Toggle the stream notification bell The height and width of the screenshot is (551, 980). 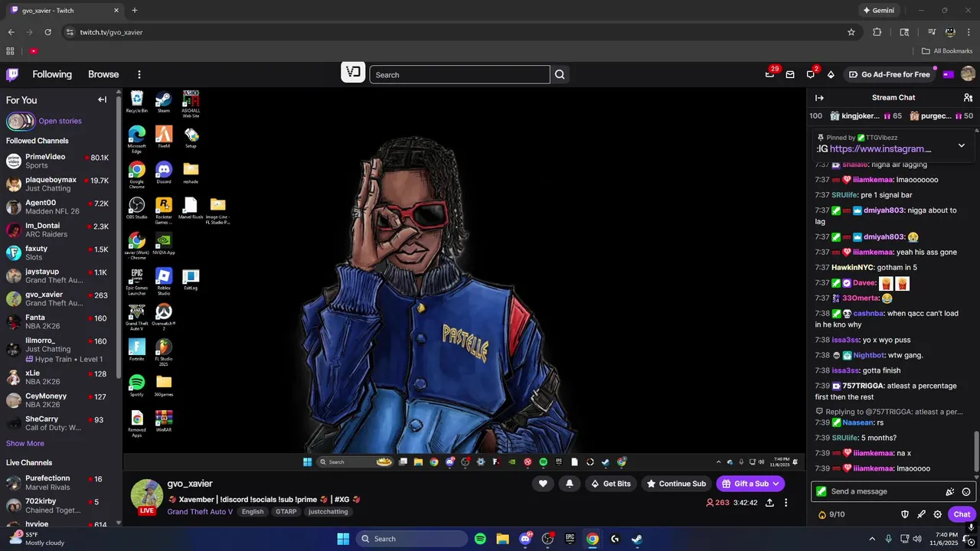[569, 484]
